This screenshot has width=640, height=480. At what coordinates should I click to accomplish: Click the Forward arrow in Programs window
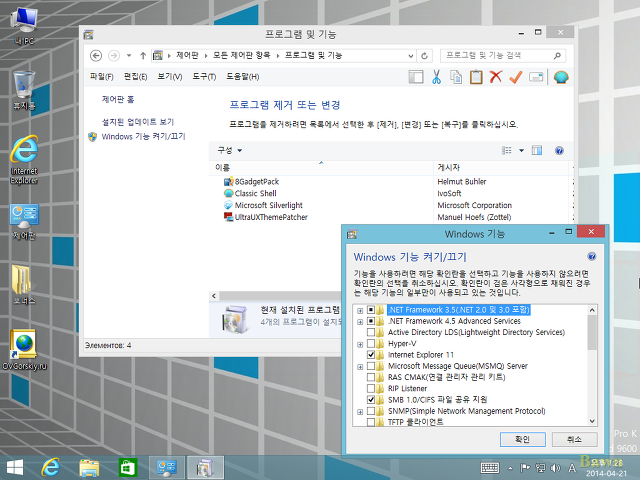(x=114, y=56)
